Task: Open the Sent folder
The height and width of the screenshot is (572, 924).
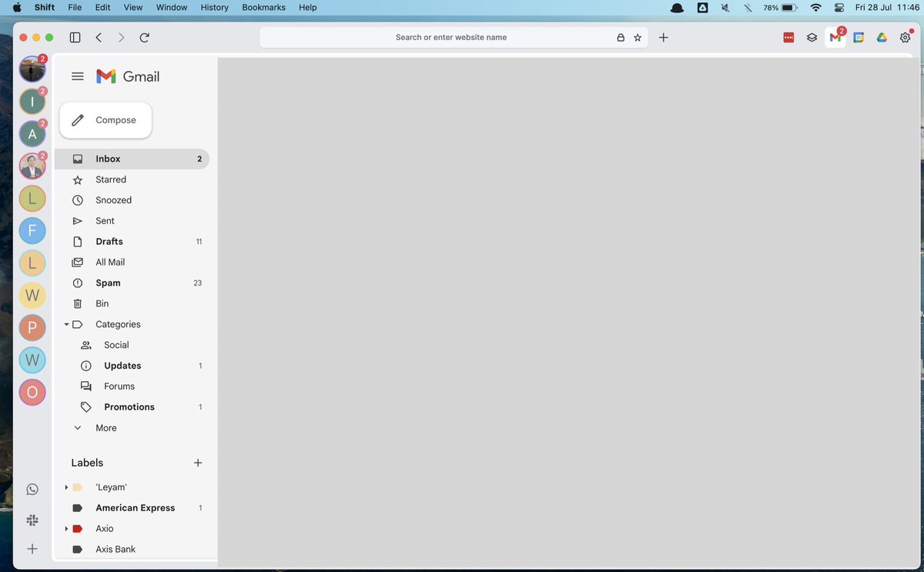Action: tap(132, 221)
